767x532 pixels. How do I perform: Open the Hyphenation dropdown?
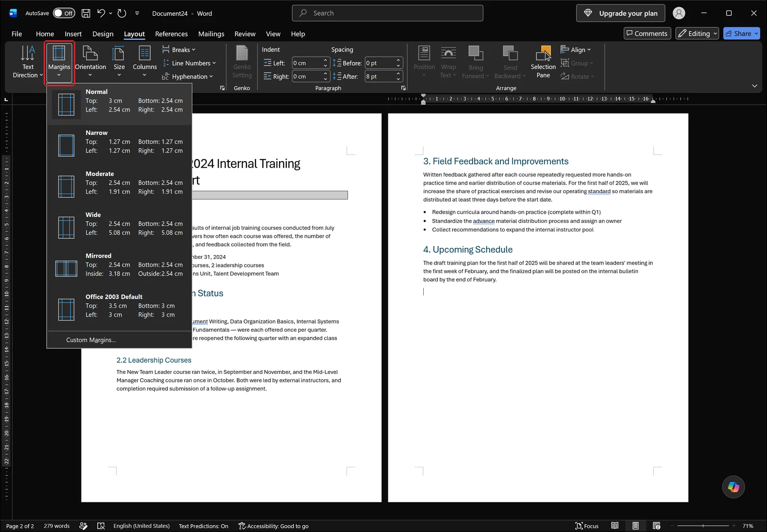point(187,77)
